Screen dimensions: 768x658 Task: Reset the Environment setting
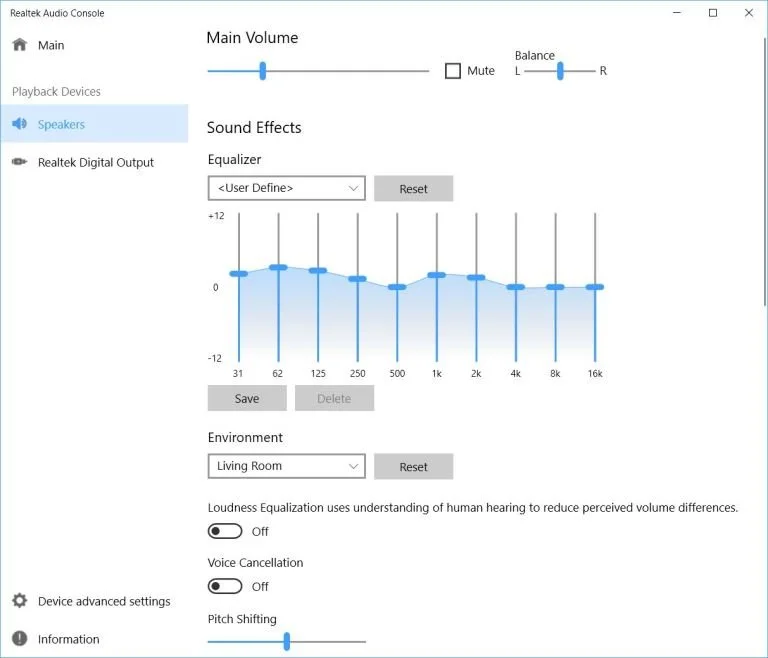click(x=413, y=466)
